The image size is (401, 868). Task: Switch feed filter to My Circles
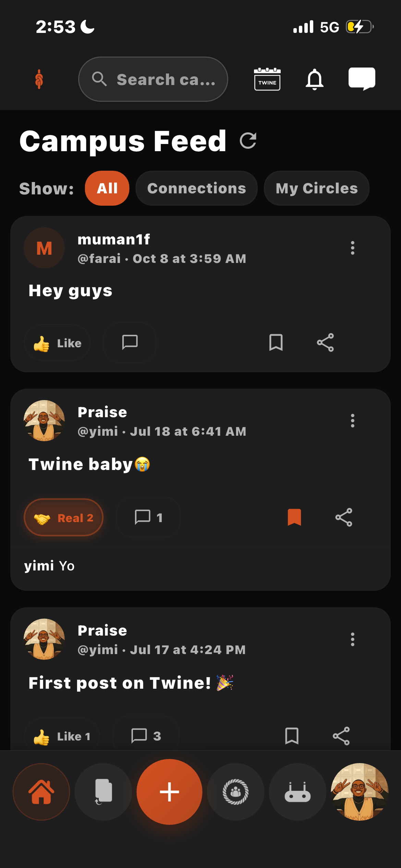tap(316, 188)
